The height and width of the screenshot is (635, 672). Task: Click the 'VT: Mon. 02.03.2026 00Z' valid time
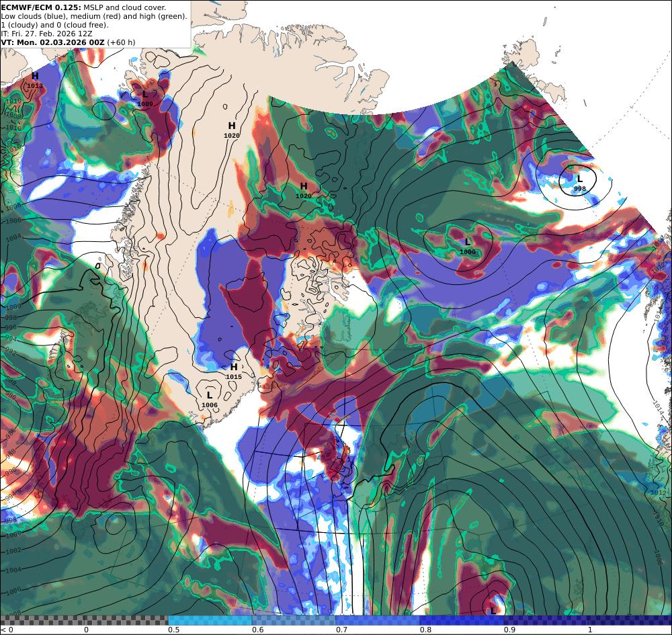[52, 42]
